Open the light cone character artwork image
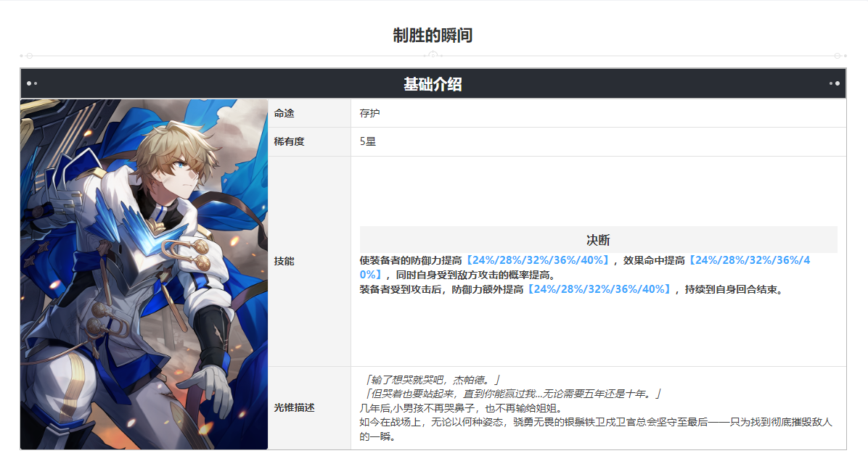Viewport: 868px width, 456px height. point(144,274)
